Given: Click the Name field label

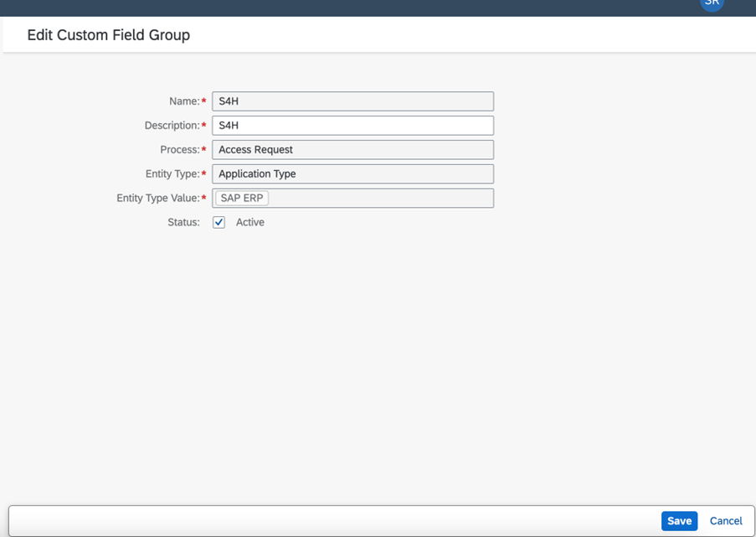Looking at the screenshot, I should click(186, 101).
